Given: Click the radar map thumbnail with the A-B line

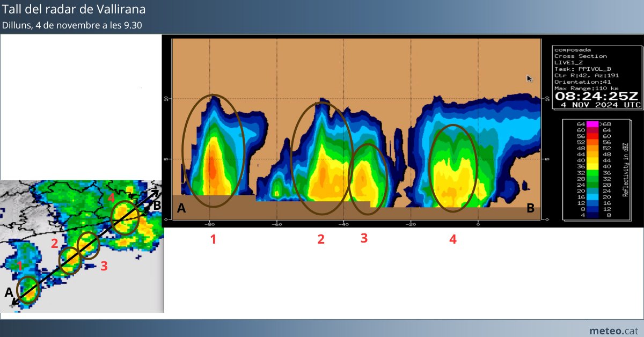Looking at the screenshot, I should pyautogui.click(x=82, y=246).
